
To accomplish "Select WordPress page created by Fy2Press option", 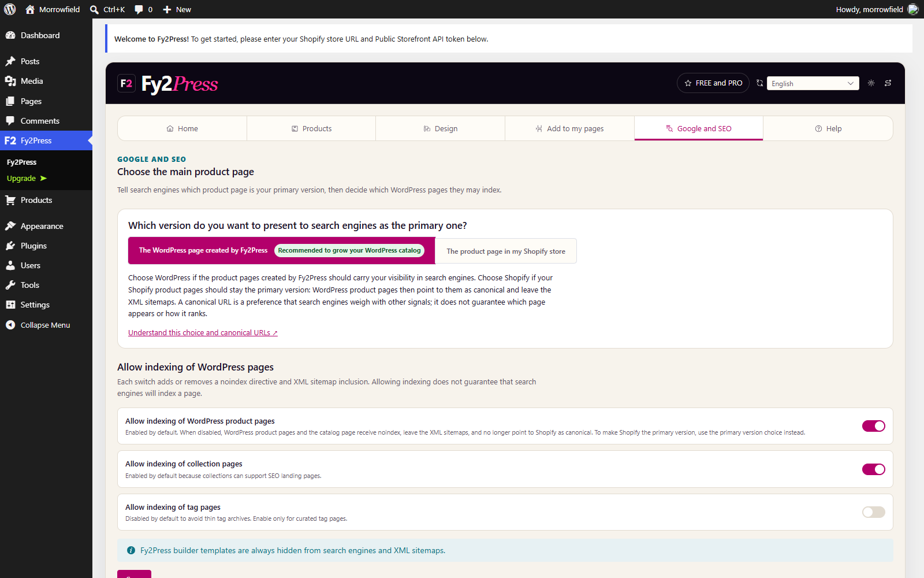I will 282,250.
